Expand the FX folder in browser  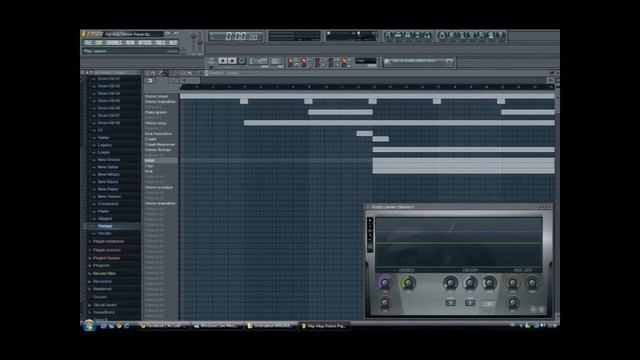[100, 130]
